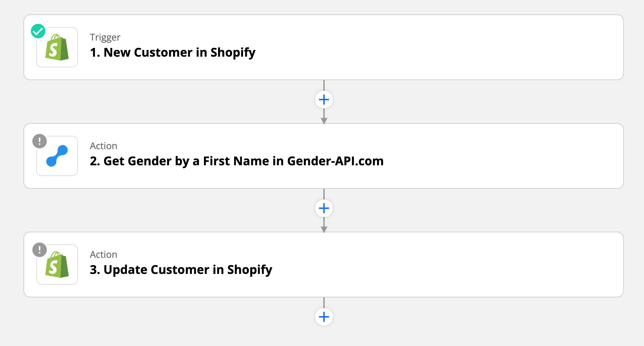
Task: Click the step 2 title text
Action: [x=236, y=161]
